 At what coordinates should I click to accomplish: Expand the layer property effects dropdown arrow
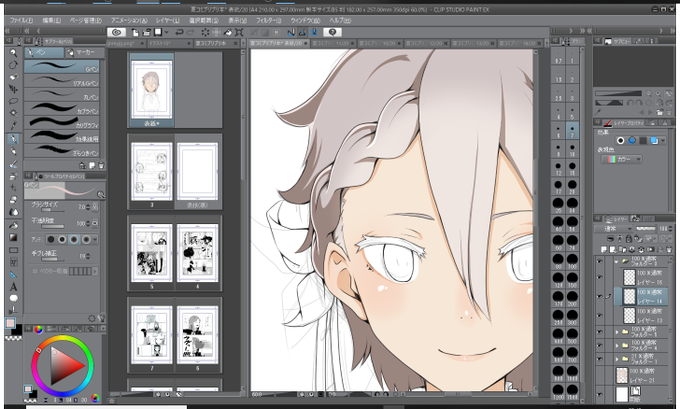[x=663, y=141]
